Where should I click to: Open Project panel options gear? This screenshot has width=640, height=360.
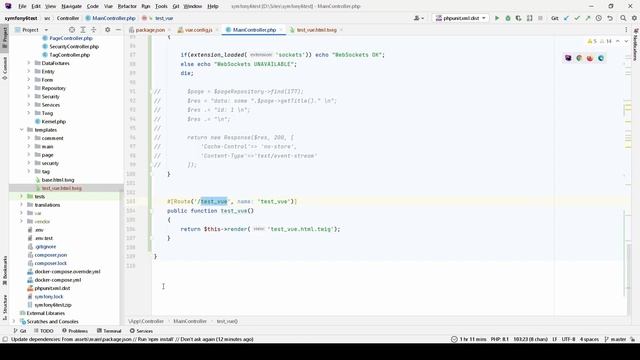tap(107, 30)
